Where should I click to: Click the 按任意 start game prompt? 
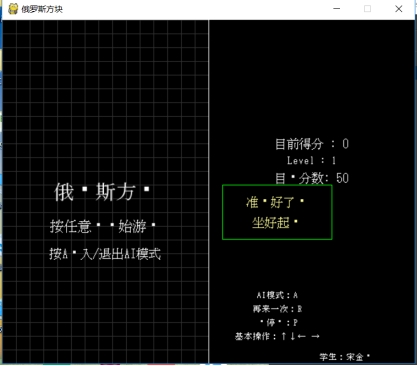103,226
